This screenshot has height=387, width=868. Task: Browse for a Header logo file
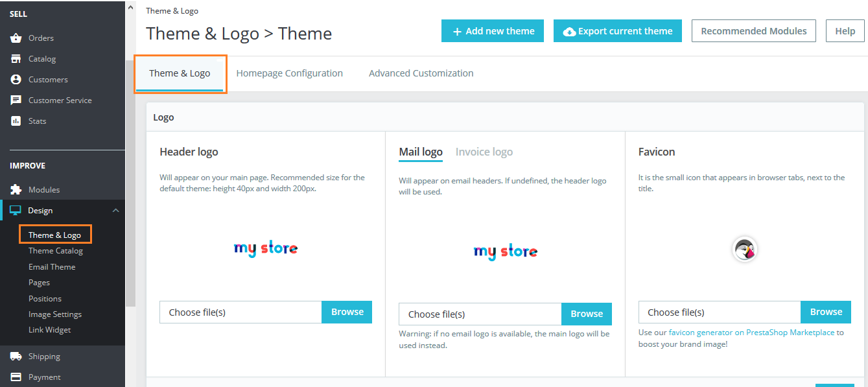(x=347, y=312)
